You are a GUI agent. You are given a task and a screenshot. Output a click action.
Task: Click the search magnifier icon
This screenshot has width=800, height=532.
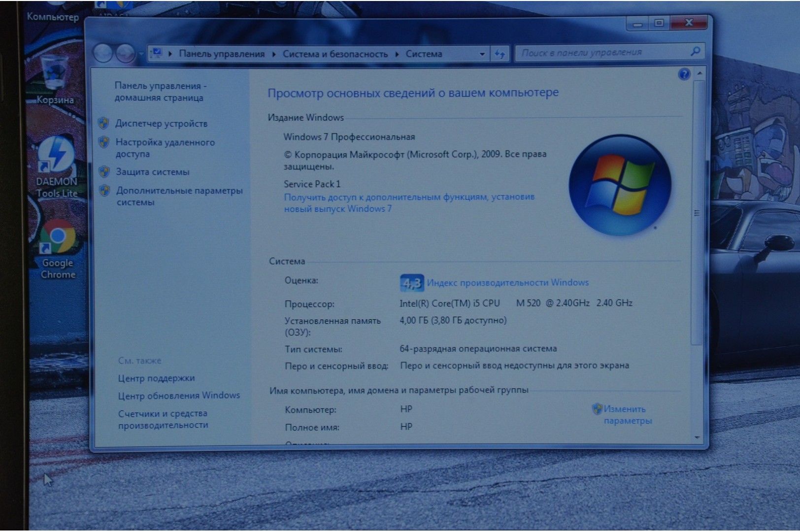[x=696, y=51]
